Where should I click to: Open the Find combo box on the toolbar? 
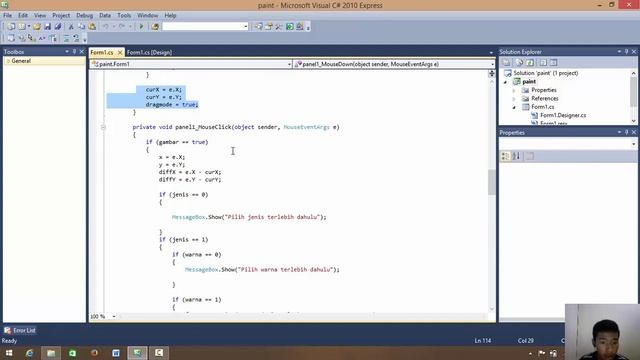pos(205,27)
